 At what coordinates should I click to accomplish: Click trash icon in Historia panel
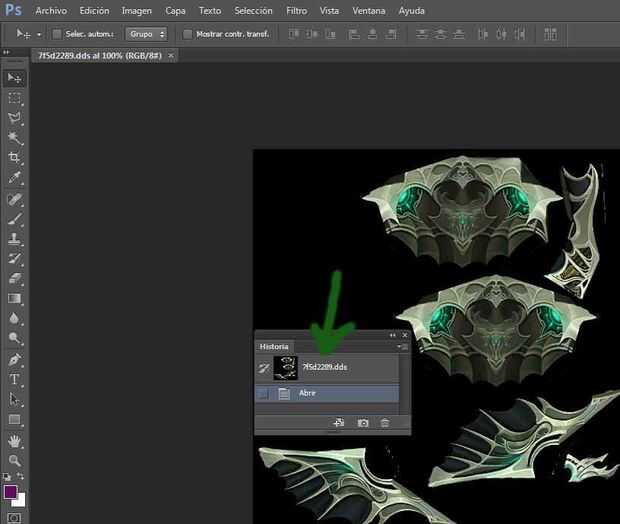pyautogui.click(x=385, y=423)
